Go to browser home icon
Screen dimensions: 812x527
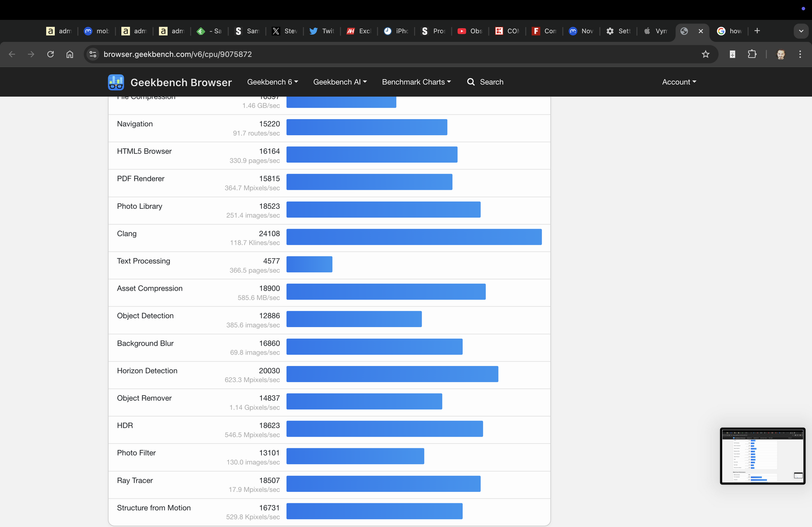point(70,54)
